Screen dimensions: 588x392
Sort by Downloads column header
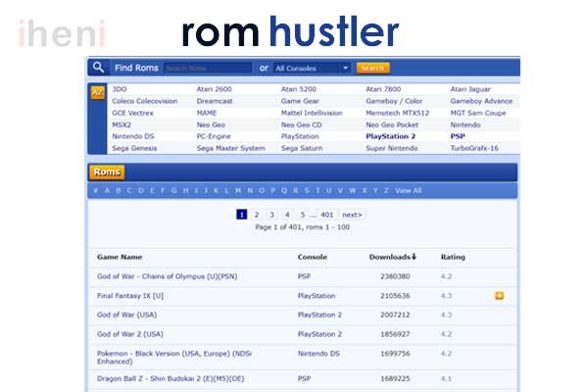click(x=393, y=257)
